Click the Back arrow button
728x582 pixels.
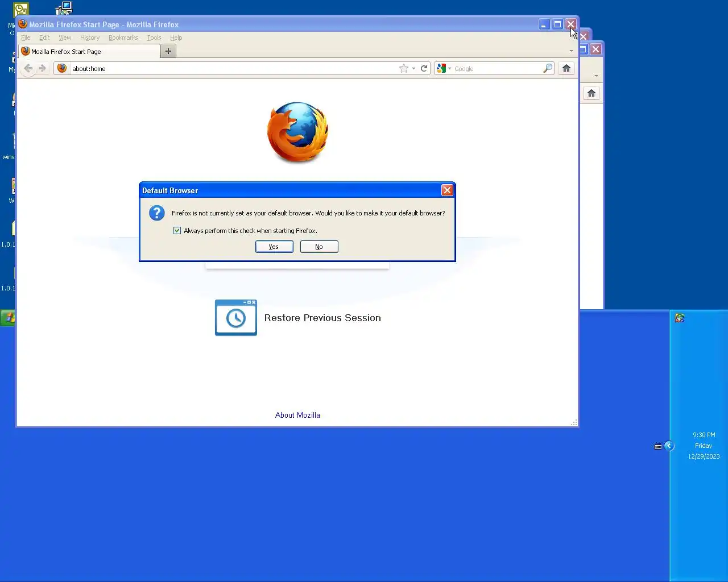28,68
